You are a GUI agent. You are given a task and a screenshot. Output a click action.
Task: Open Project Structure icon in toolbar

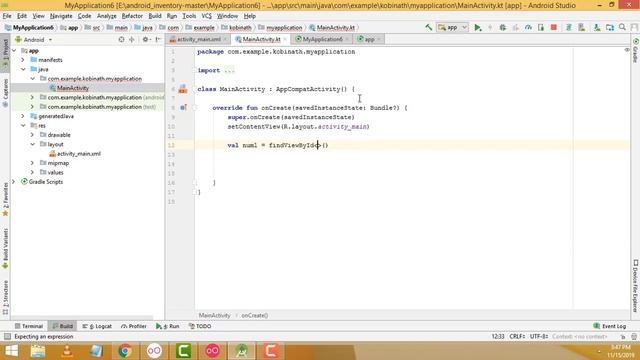coord(610,27)
